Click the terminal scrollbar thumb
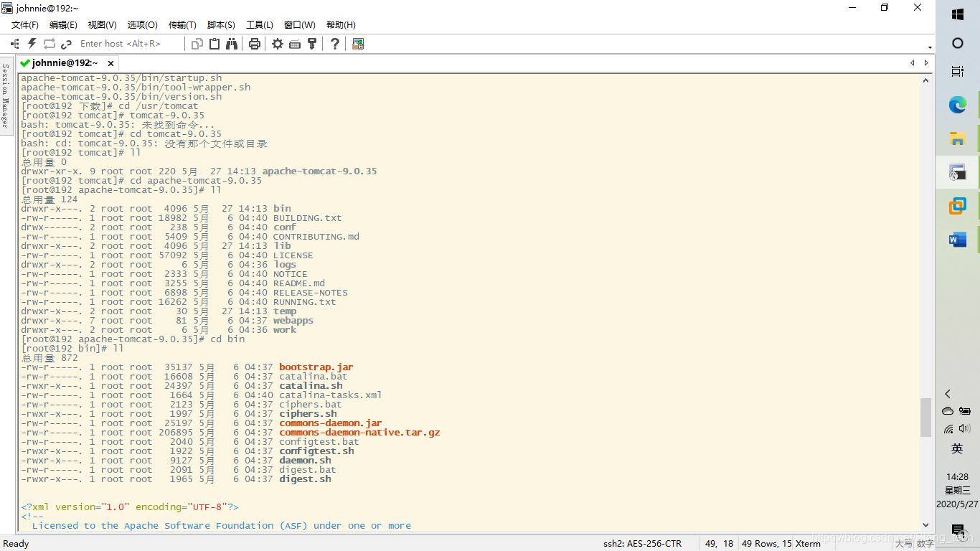 pyautogui.click(x=925, y=418)
